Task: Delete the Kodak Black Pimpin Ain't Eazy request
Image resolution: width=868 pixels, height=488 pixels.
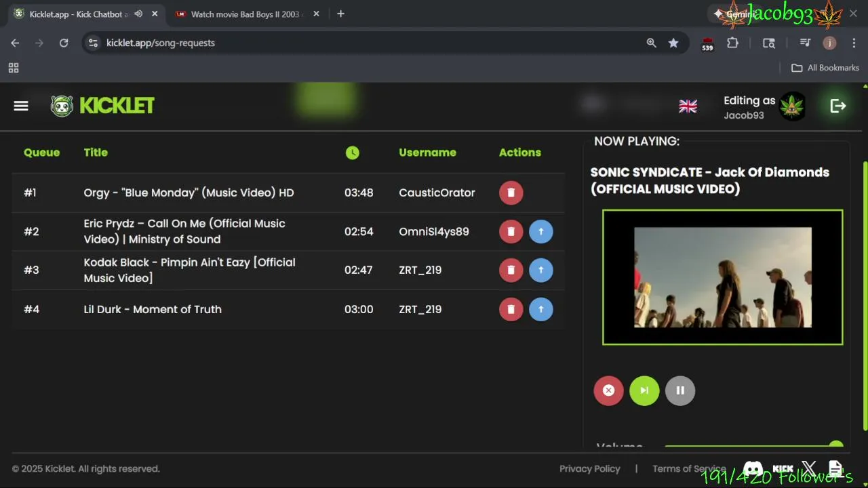Action: coord(511,270)
